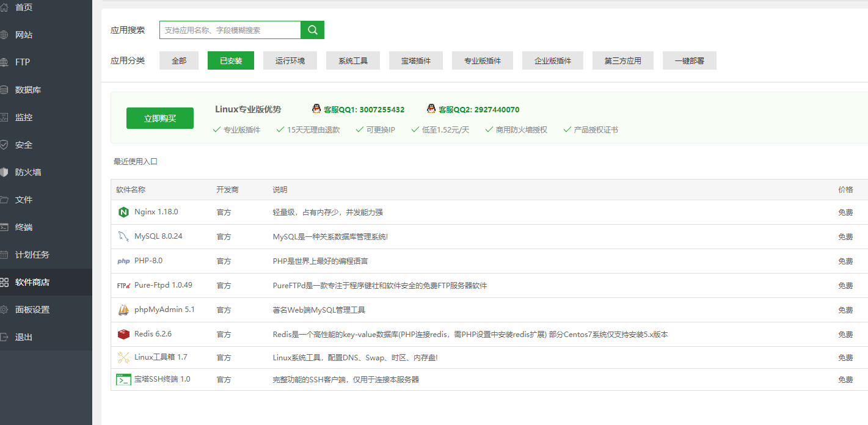The image size is (868, 425).
Task: Click 客服QQ1: 3007255432 link
Action: pos(364,110)
